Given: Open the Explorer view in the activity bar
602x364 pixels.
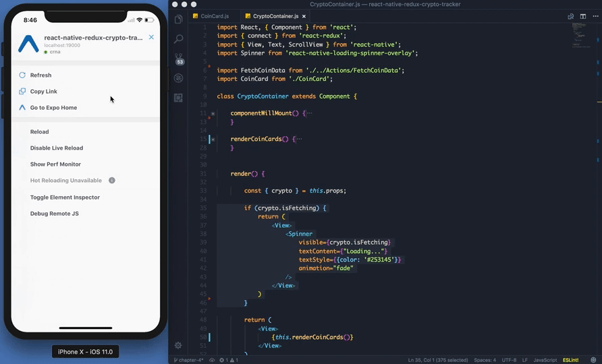Looking at the screenshot, I should (x=178, y=19).
